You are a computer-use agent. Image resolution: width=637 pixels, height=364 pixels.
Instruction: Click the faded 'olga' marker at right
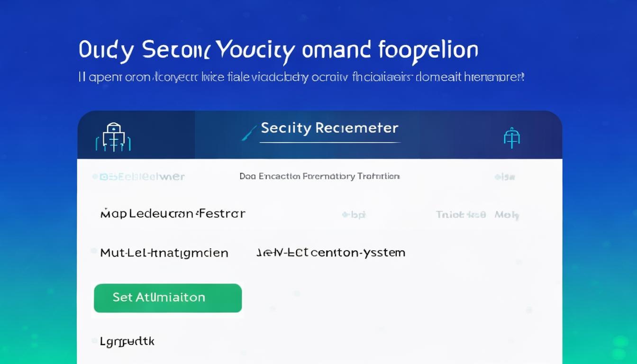(x=505, y=177)
